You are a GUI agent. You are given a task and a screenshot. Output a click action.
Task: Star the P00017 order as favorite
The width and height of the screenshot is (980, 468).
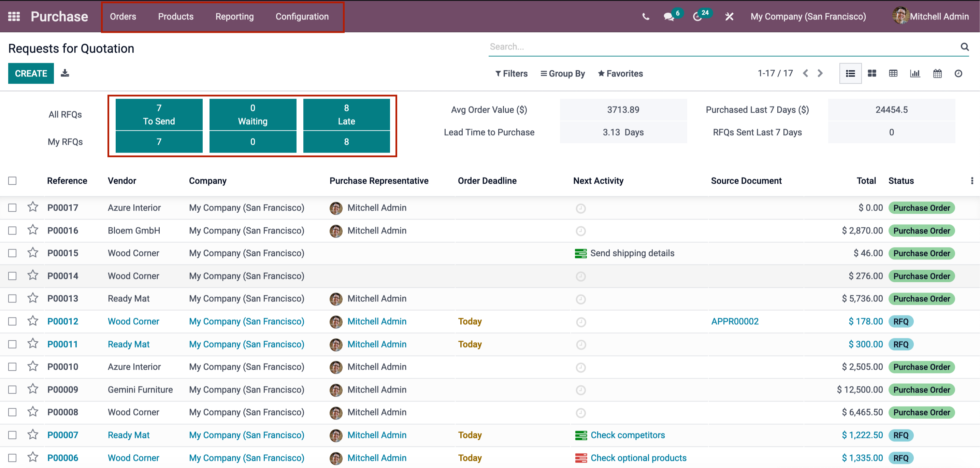pyautogui.click(x=33, y=207)
